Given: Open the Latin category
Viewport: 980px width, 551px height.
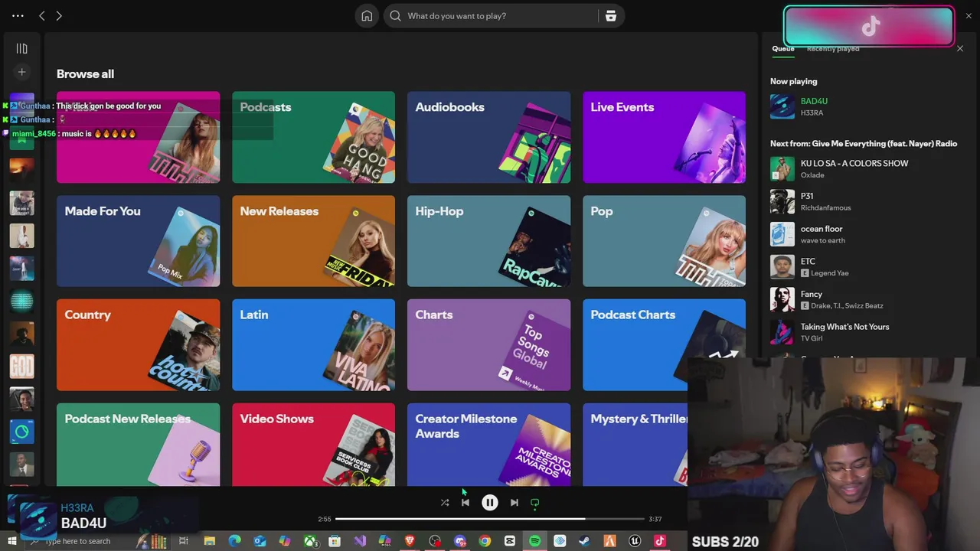Looking at the screenshot, I should 314,345.
